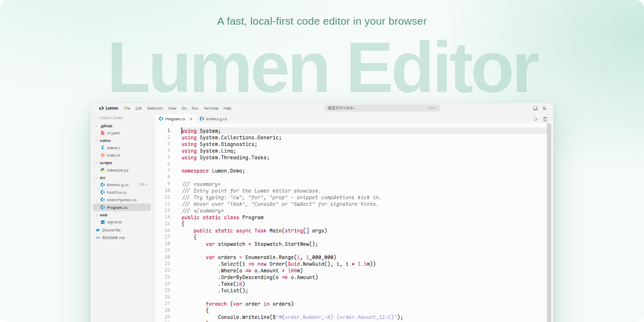The image size is (644, 322).
Task: Click the 'Stopwatch.StartNew();' code line
Action: 262,244
